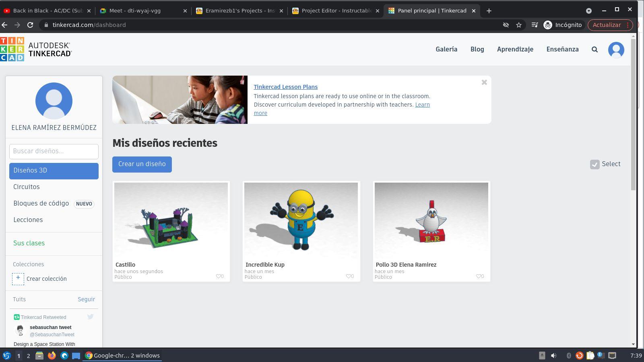Viewport: 644px width, 362px height.
Task: Click the Google-chr... 2 windows taskbar button
Action: [x=122, y=356]
